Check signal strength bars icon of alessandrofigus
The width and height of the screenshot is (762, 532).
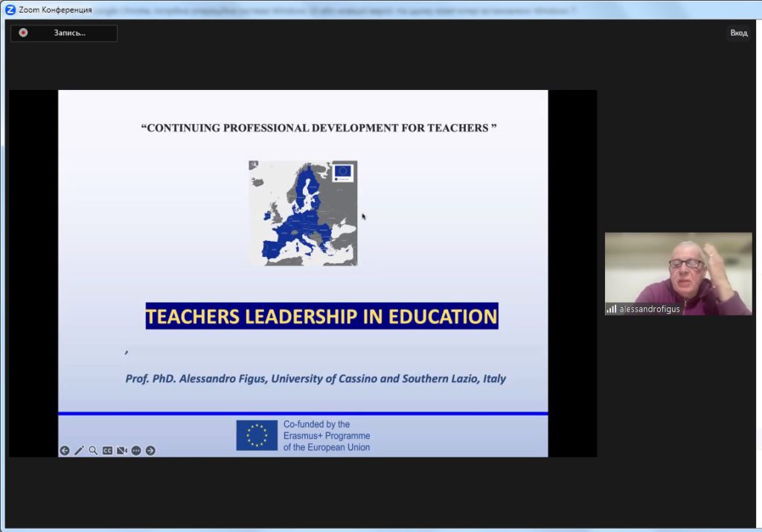point(612,309)
